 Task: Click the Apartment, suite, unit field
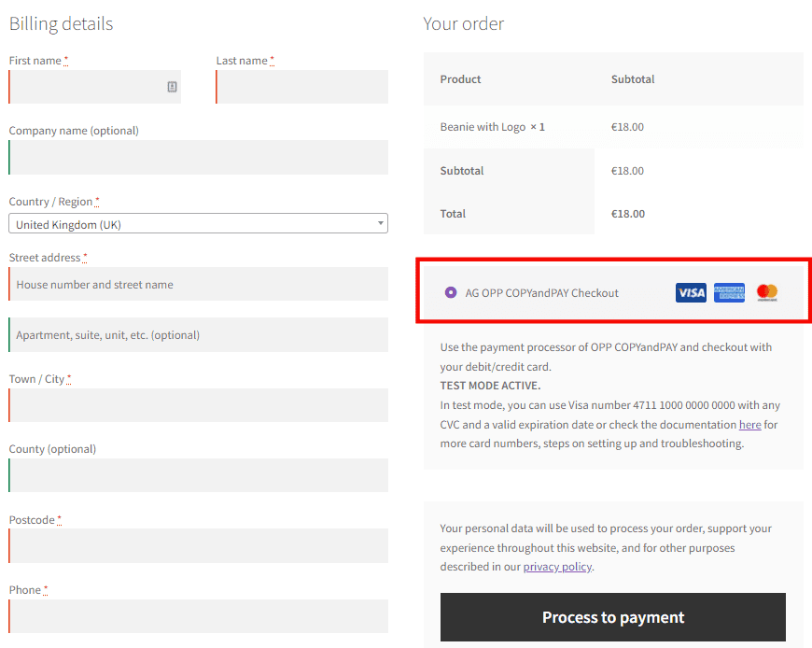pyautogui.click(x=199, y=334)
